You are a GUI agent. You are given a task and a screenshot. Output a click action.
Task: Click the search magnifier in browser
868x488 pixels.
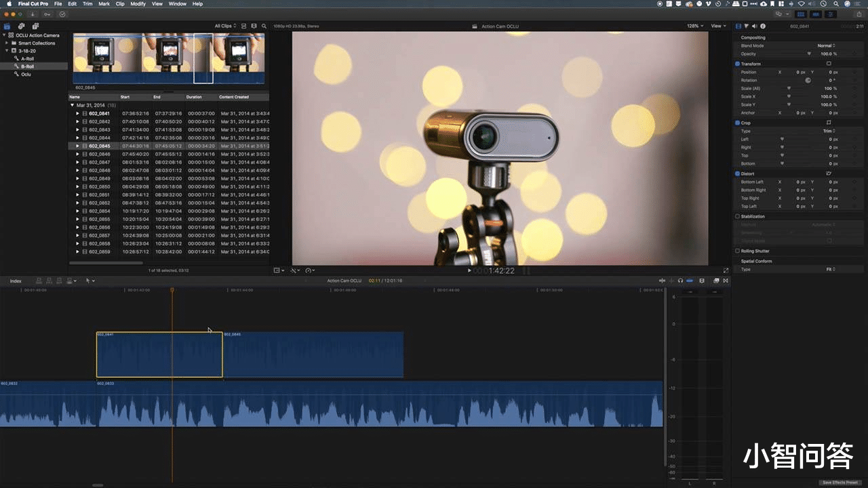(264, 26)
